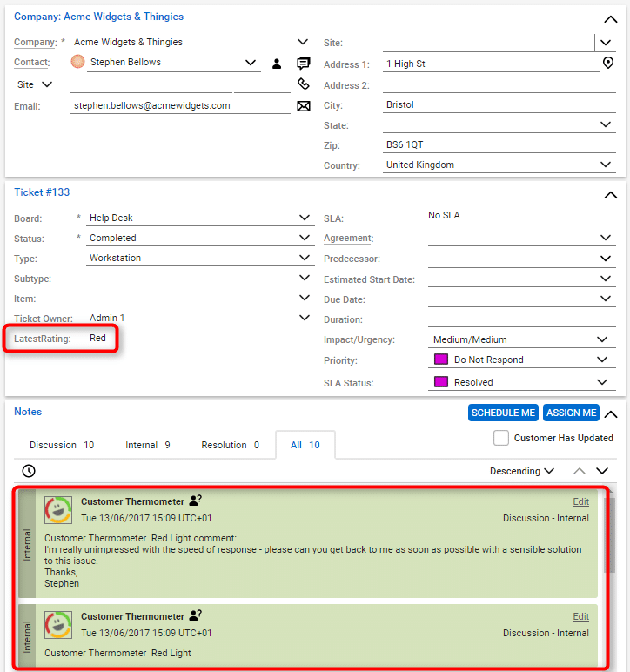The image size is (630, 672).
Task: Click first Customer Thermometer note avatar
Action: (58, 510)
